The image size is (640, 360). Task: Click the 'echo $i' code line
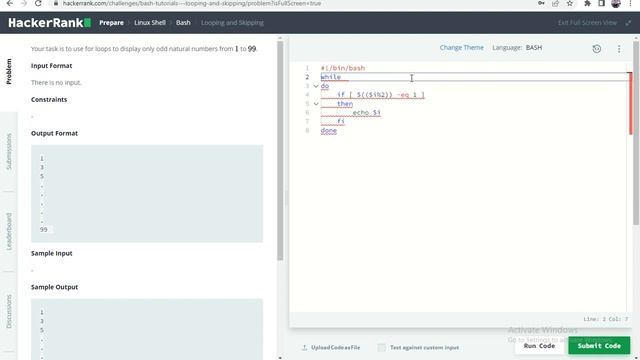pyautogui.click(x=367, y=112)
